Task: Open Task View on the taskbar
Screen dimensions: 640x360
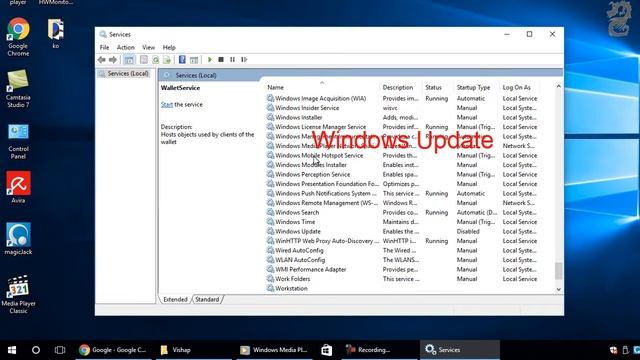Action: pyautogui.click(x=60, y=350)
